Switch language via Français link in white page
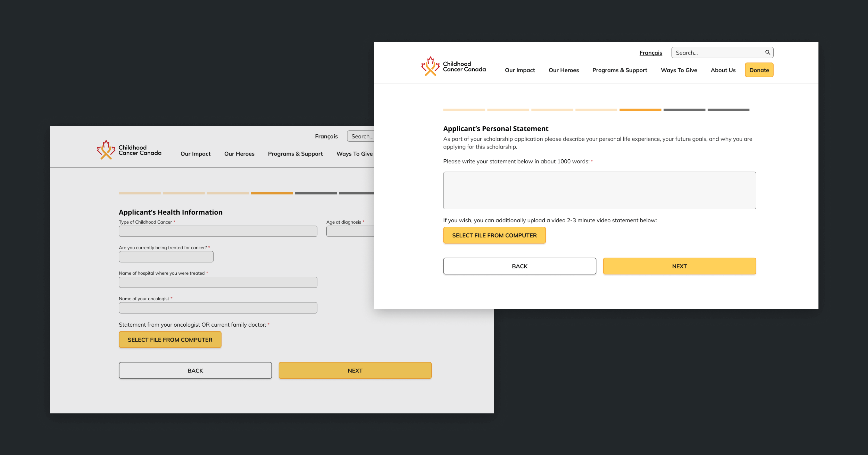The height and width of the screenshot is (455, 868). (x=650, y=53)
